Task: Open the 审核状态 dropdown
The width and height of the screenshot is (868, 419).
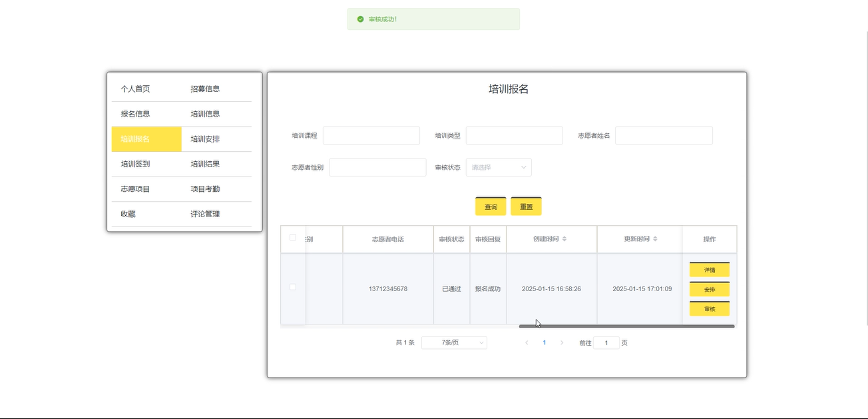Action: coord(498,167)
